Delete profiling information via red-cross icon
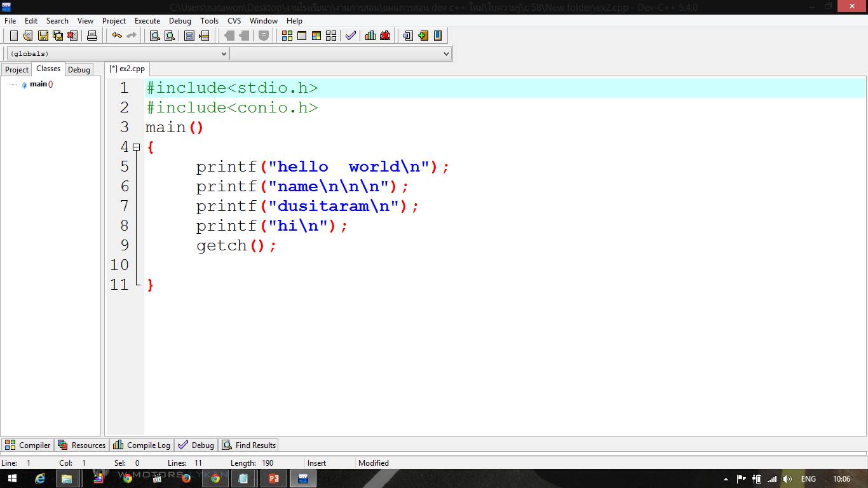868x488 pixels. tap(385, 36)
